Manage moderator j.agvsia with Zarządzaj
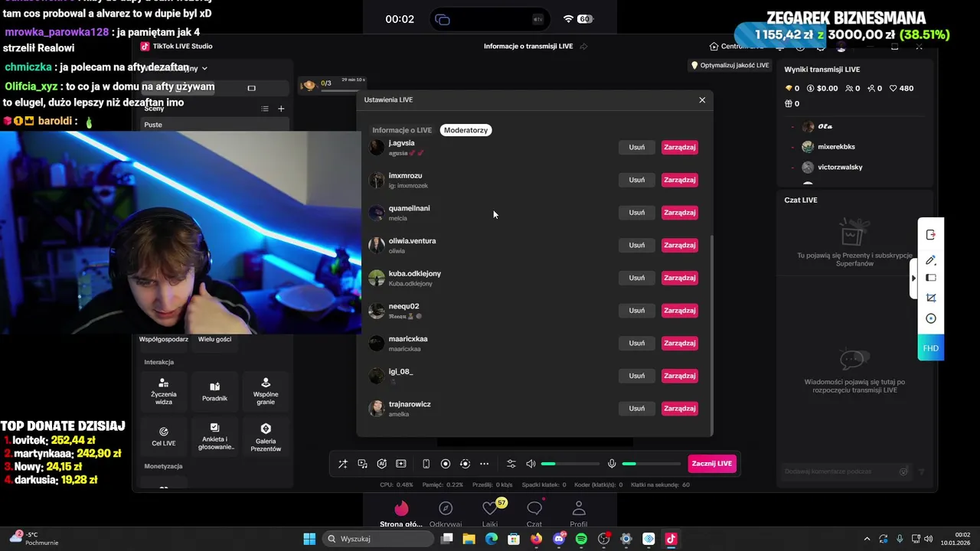Screen dimensions: 980x551 coord(680,147)
